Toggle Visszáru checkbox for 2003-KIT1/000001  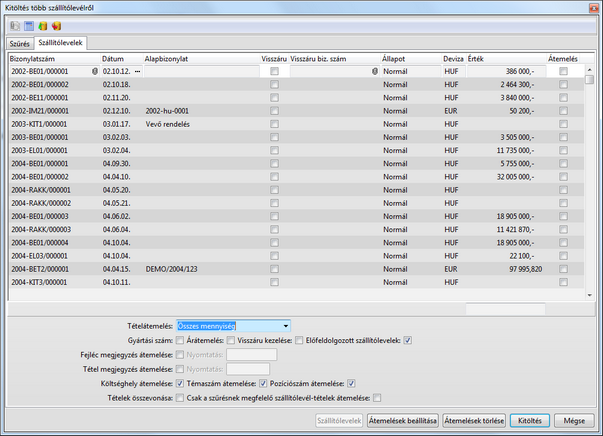tap(274, 124)
